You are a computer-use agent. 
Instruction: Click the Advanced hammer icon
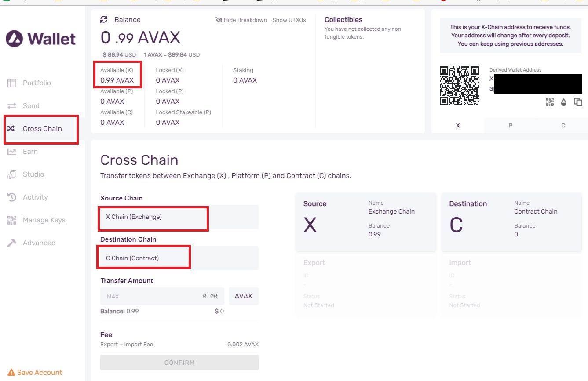(12, 243)
